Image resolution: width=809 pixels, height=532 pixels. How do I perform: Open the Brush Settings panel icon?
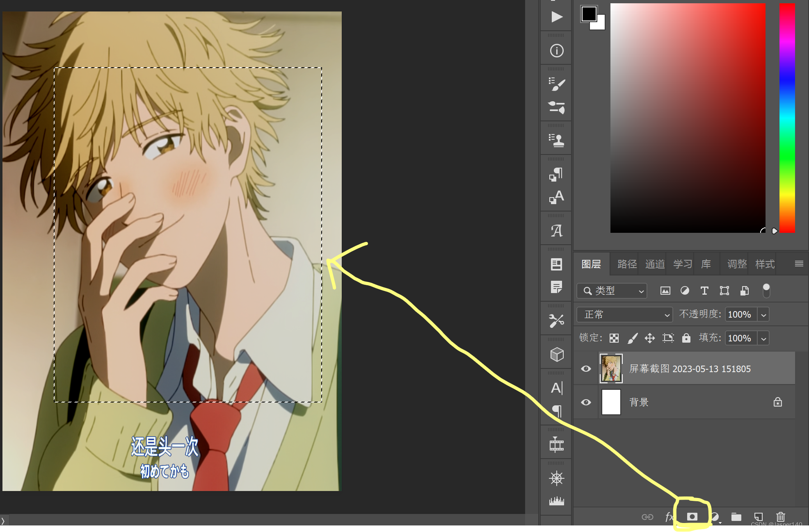pos(557,84)
